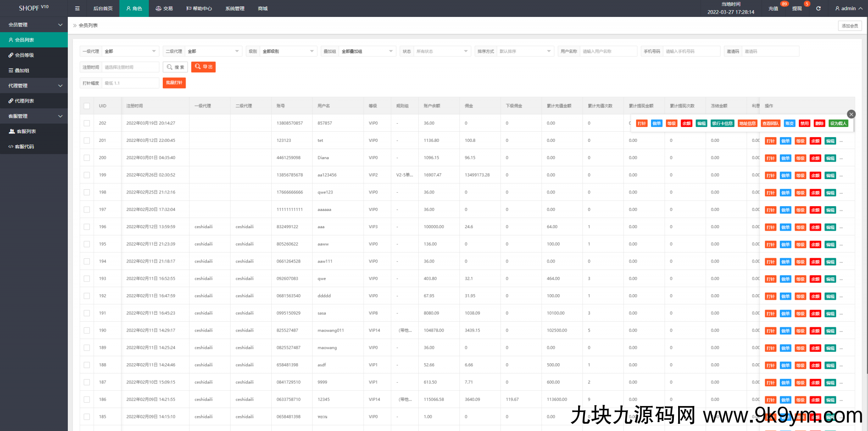Switch to the 交易 top menu tab
Screen dimensions: 868x431
click(164, 8)
